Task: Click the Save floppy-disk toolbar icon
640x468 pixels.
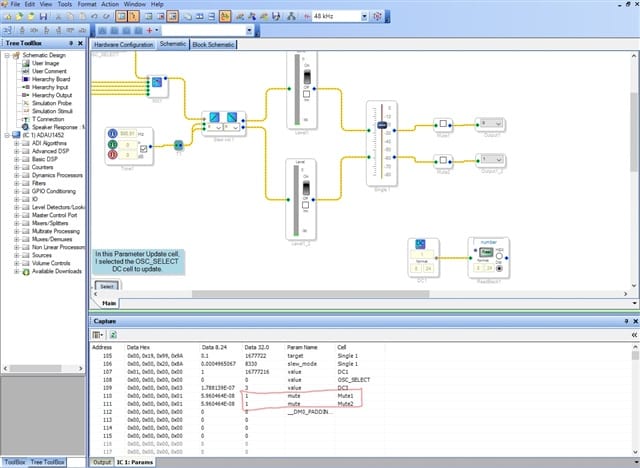Action: 43,16
